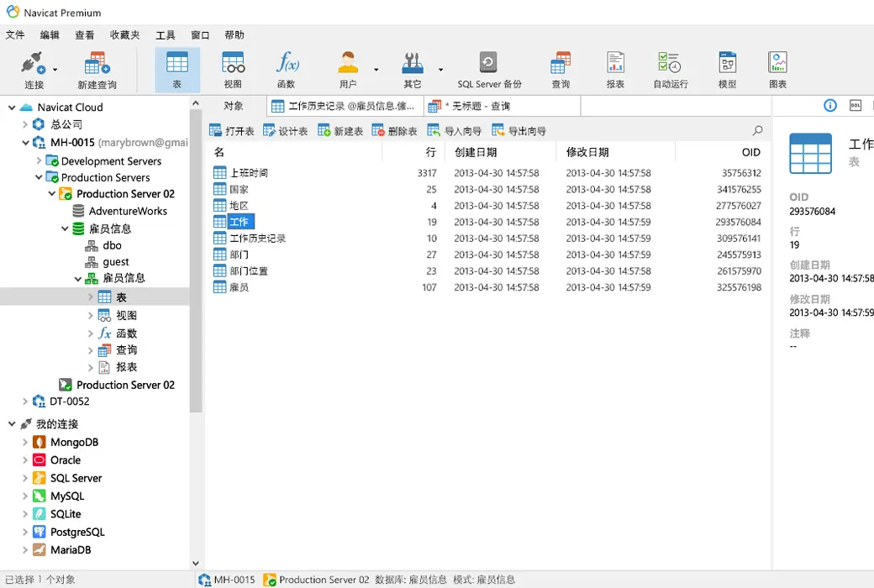Open the 工具 menu
Viewport: 874px width, 588px height.
165,35
